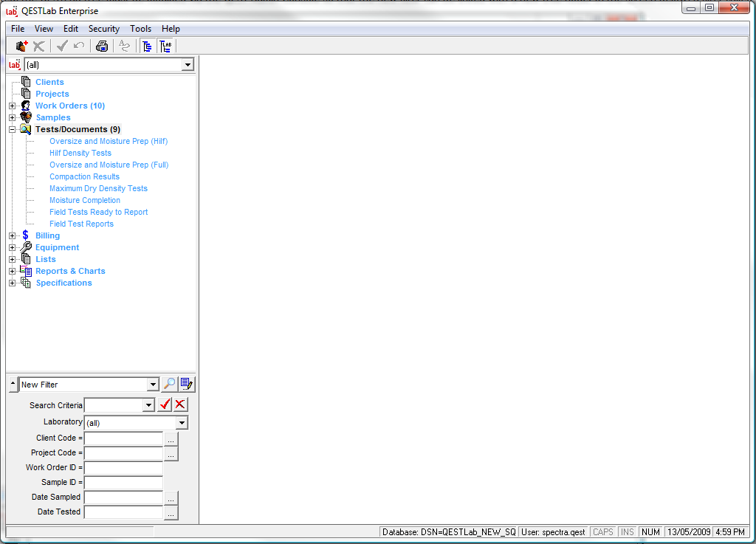Open the Laboratory dropdown in filter panel
This screenshot has width=756, height=544.
(182, 423)
